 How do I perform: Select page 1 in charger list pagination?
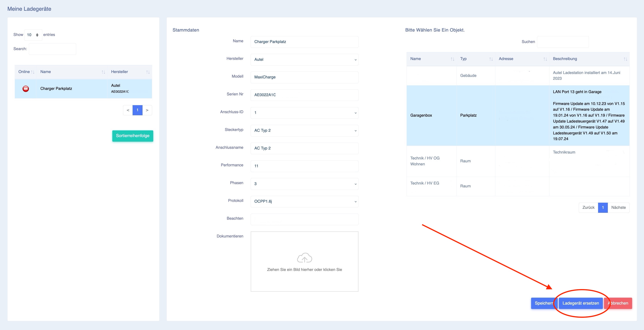coord(138,110)
